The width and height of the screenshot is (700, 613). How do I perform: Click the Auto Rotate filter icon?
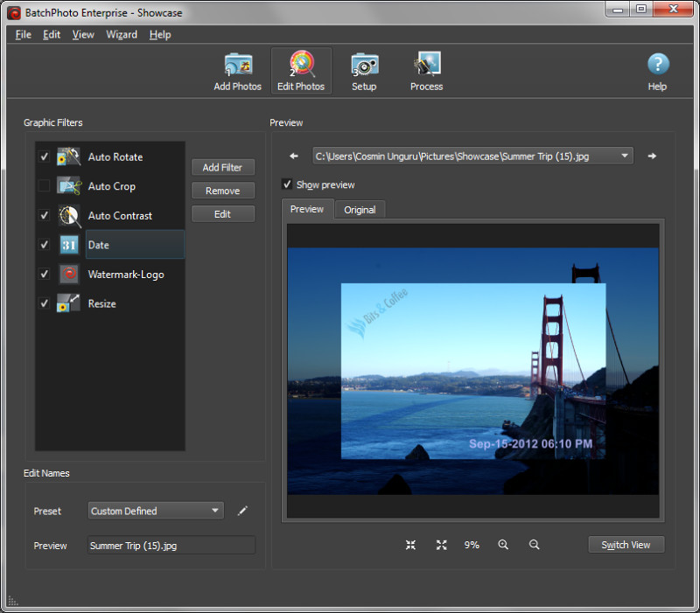69,157
